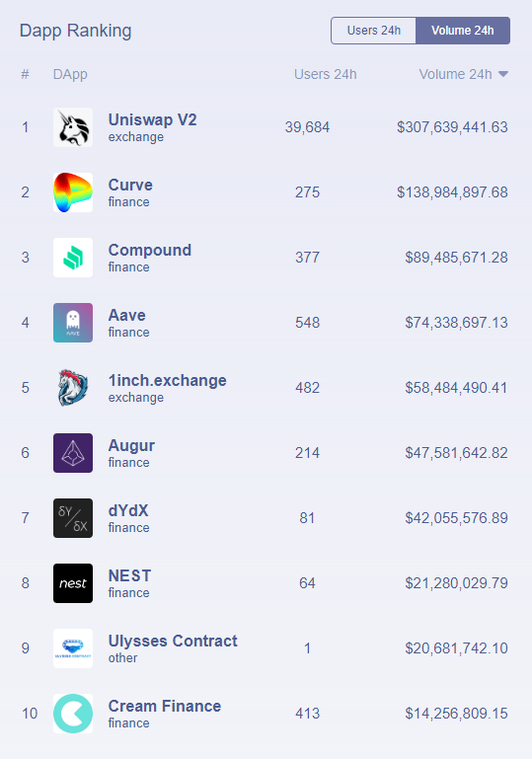
Task: Click the Uniswap V2 unicorn logo
Action: click(73, 127)
